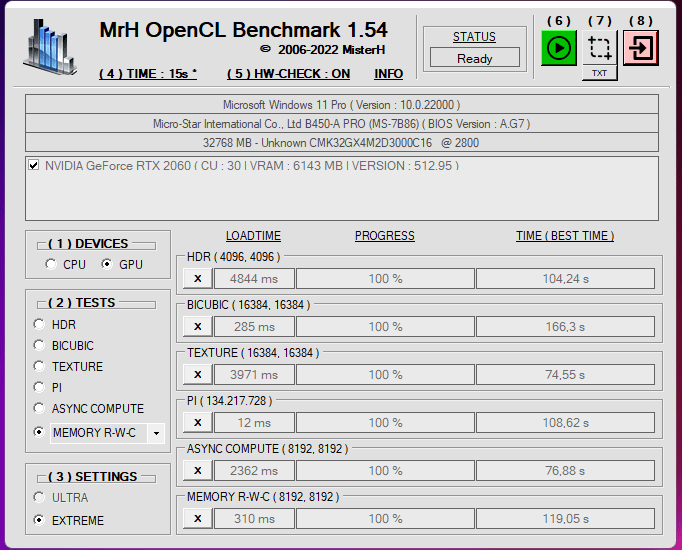Click the ASYNC COMPUTE time 76,88 s field

[565, 470]
